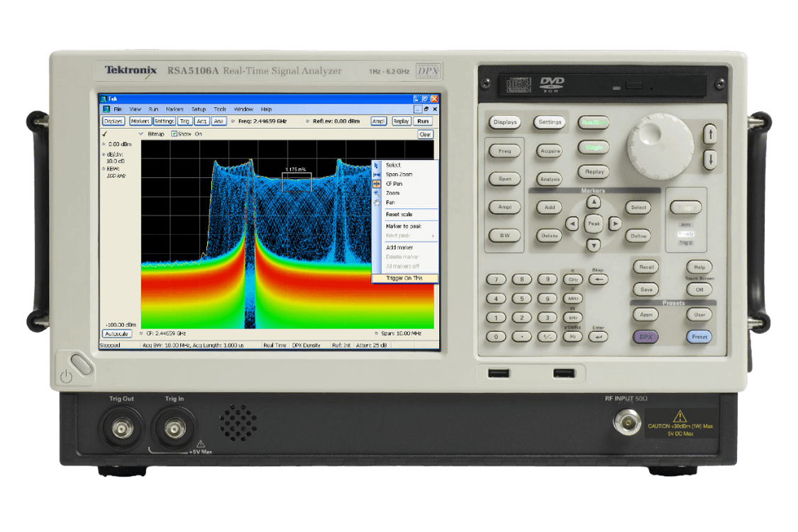
Task: Open the Markers menu in menu bar
Action: [174, 109]
